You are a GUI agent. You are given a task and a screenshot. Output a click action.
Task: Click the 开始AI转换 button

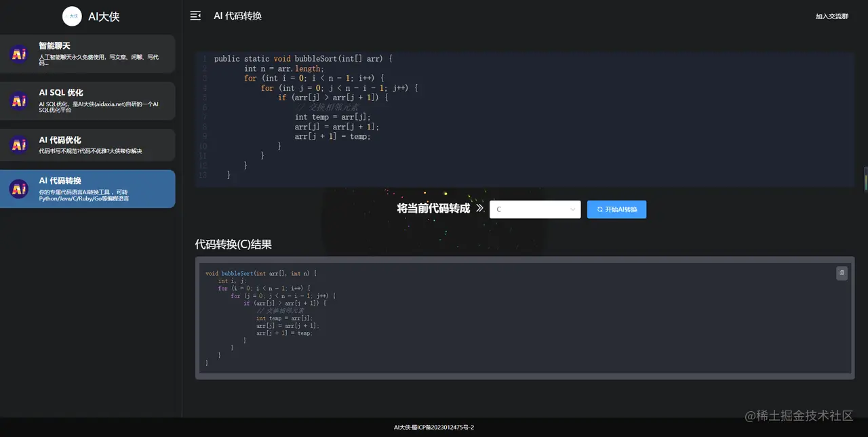tap(617, 209)
